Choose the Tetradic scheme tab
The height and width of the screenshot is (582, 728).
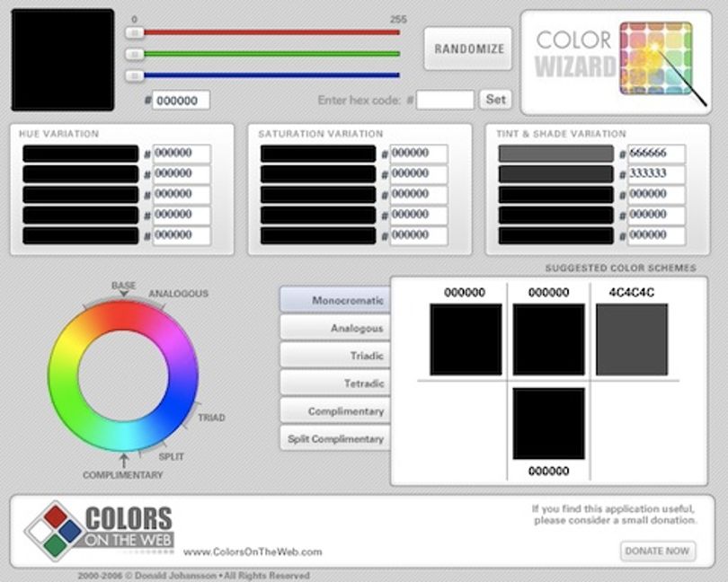pos(334,383)
